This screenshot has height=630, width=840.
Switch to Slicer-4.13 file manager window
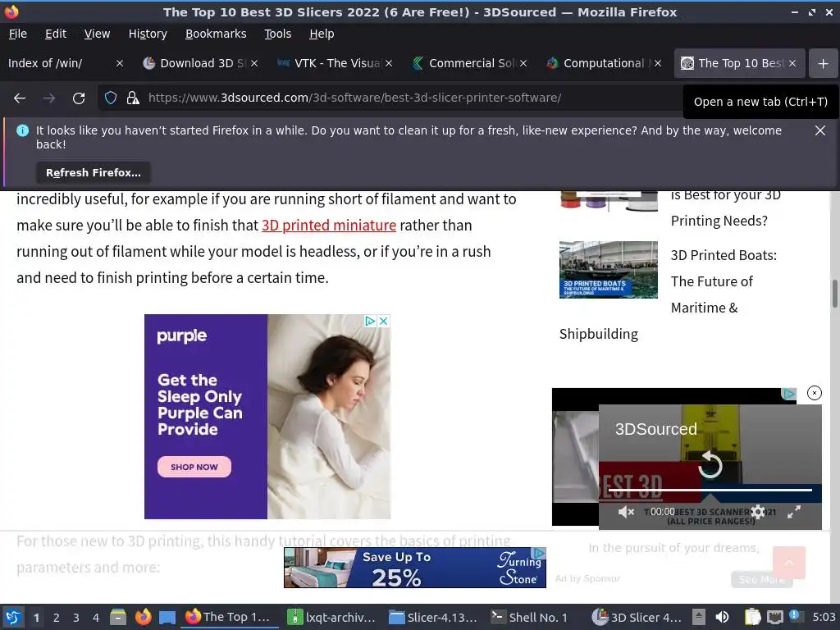click(433, 617)
